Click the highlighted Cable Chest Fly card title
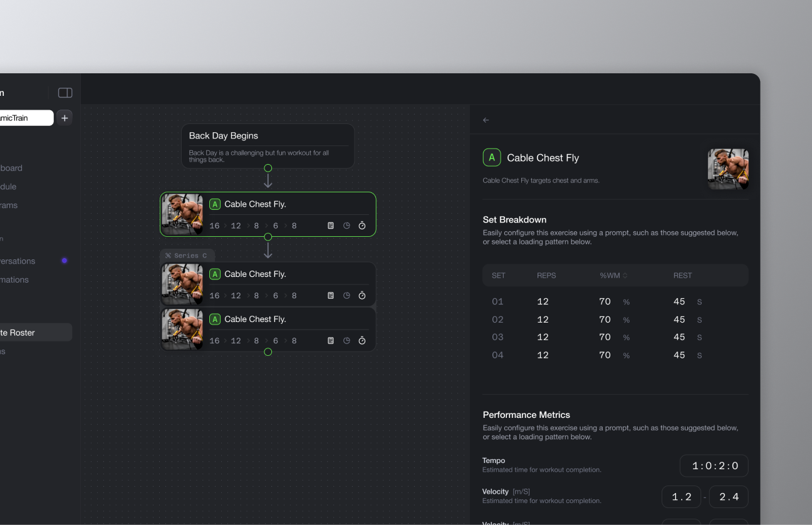This screenshot has height=525, width=812. click(255, 204)
